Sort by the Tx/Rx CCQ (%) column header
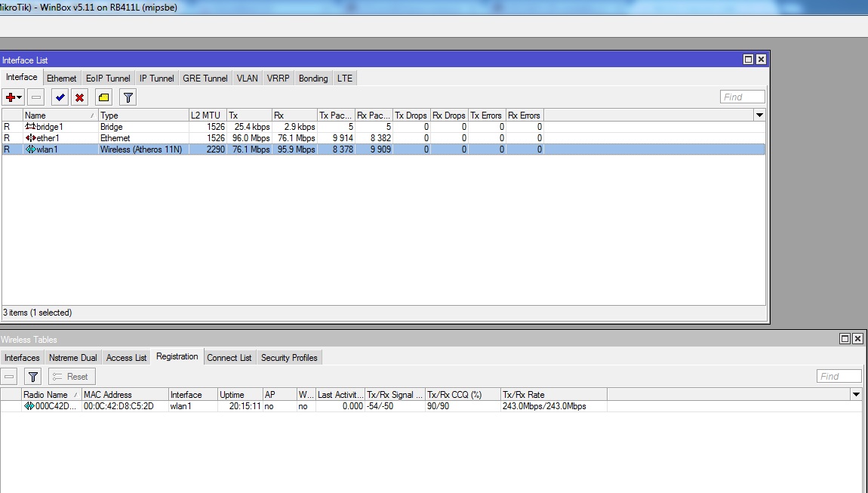This screenshot has height=493, width=868. click(x=463, y=394)
